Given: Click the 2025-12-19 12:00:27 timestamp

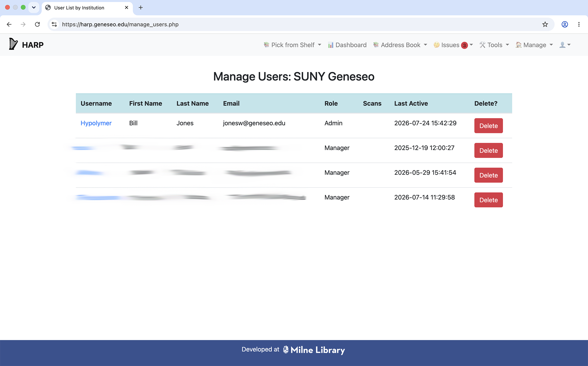Looking at the screenshot, I should tap(424, 148).
